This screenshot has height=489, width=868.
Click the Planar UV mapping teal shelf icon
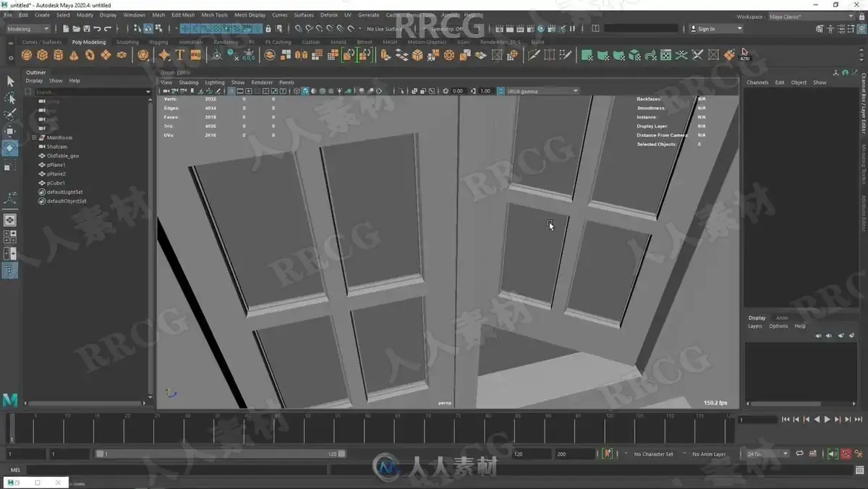click(x=587, y=55)
